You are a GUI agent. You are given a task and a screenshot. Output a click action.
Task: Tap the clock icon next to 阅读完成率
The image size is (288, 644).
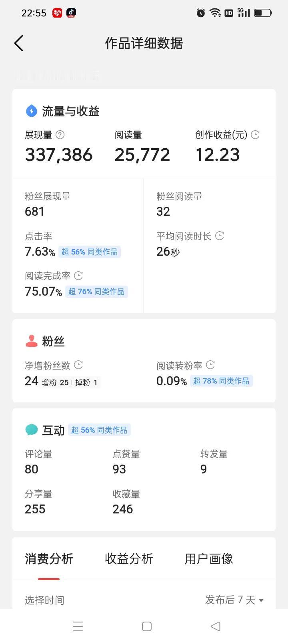click(x=79, y=275)
